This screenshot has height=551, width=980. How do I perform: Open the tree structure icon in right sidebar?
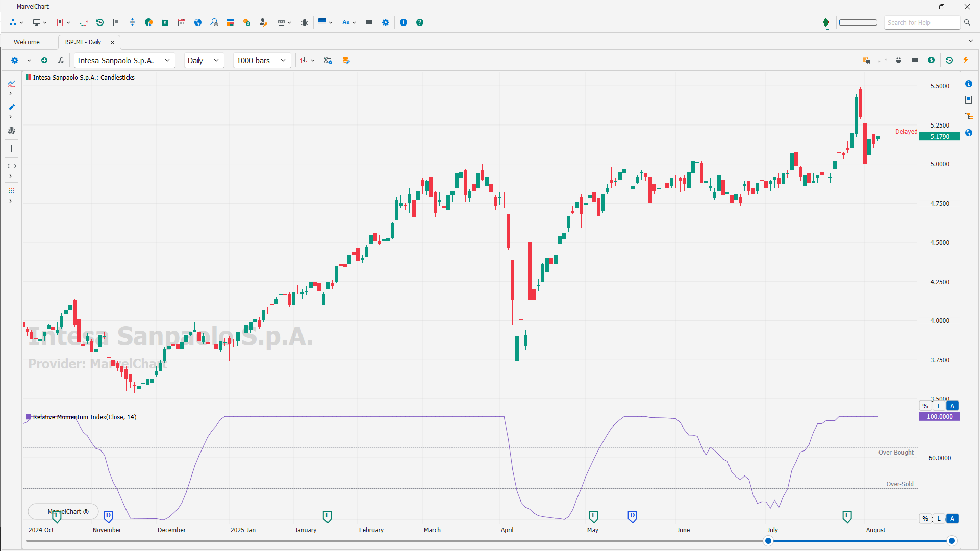pyautogui.click(x=969, y=116)
